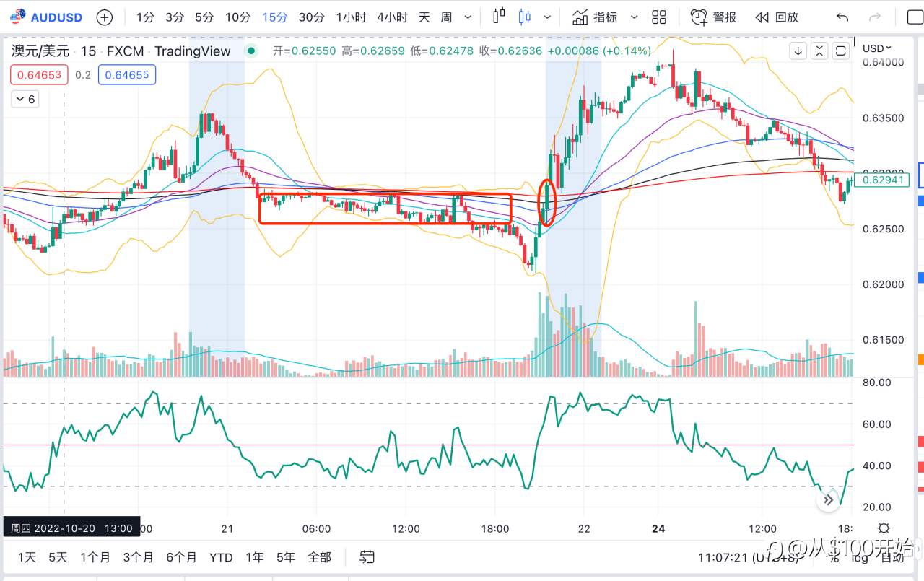Set the range to 1年
924x581 pixels.
[254, 557]
